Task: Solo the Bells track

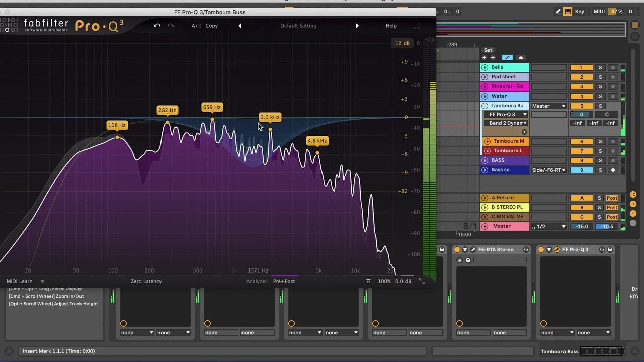Action: point(600,68)
